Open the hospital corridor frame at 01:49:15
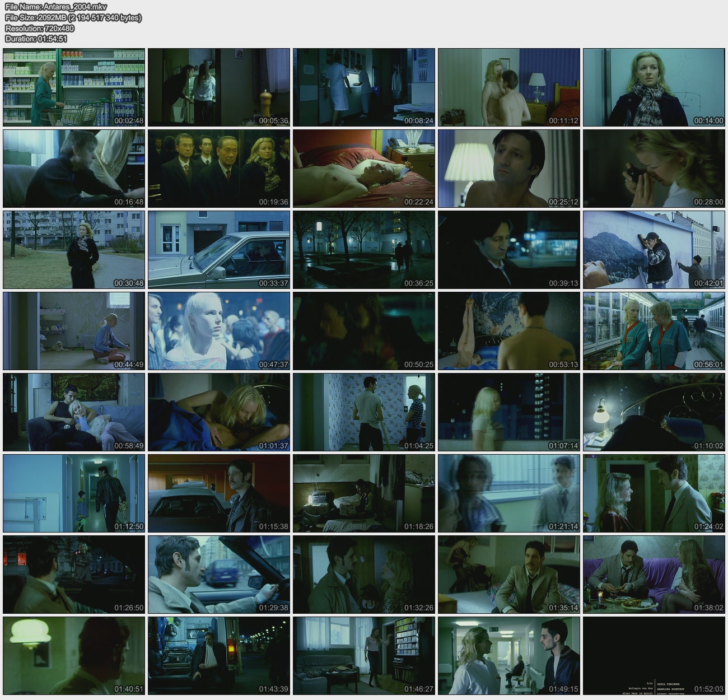The height and width of the screenshot is (700, 728). 509,656
